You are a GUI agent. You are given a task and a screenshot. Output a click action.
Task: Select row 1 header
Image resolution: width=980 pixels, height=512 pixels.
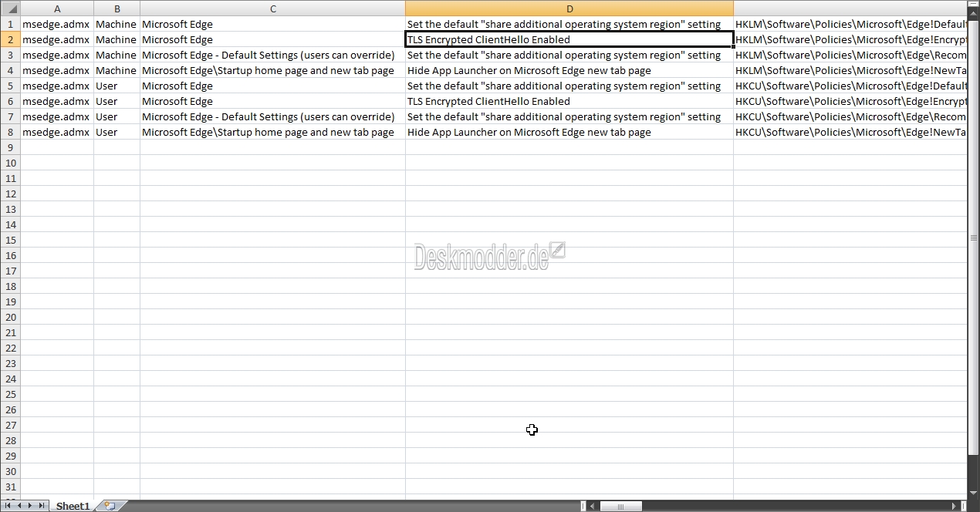coord(10,24)
